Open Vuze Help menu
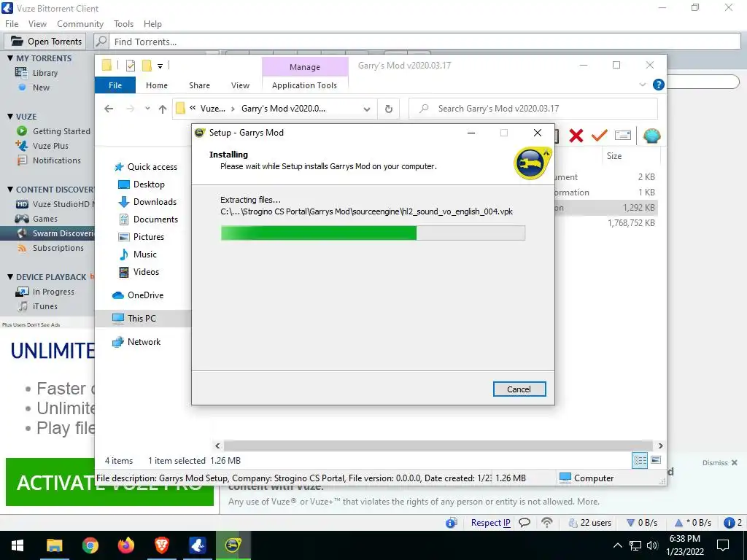The width and height of the screenshot is (747, 560). pyautogui.click(x=152, y=24)
